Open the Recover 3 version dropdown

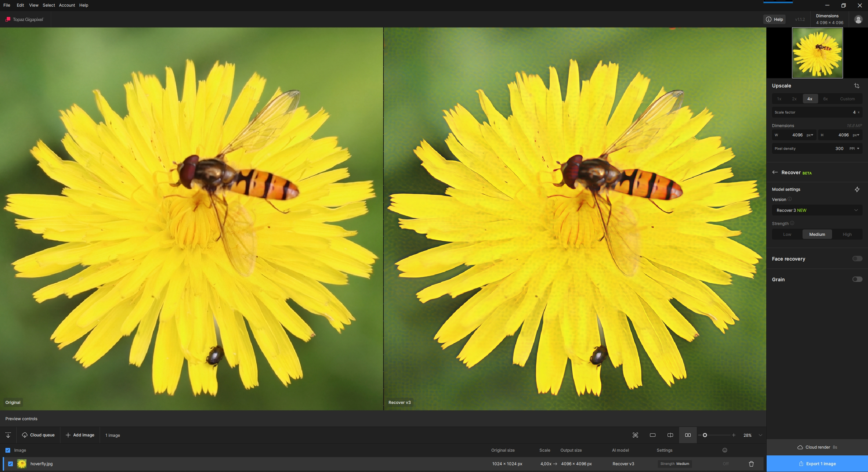(x=816, y=210)
